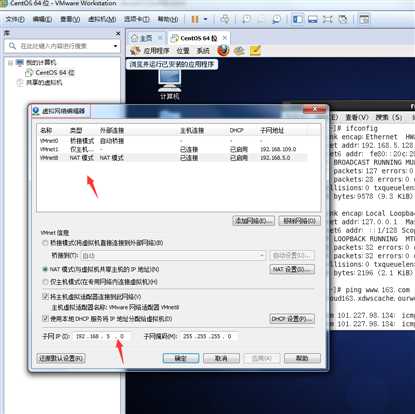
Task: Click the 帮助 button in the dialog
Action: [x=302, y=358]
